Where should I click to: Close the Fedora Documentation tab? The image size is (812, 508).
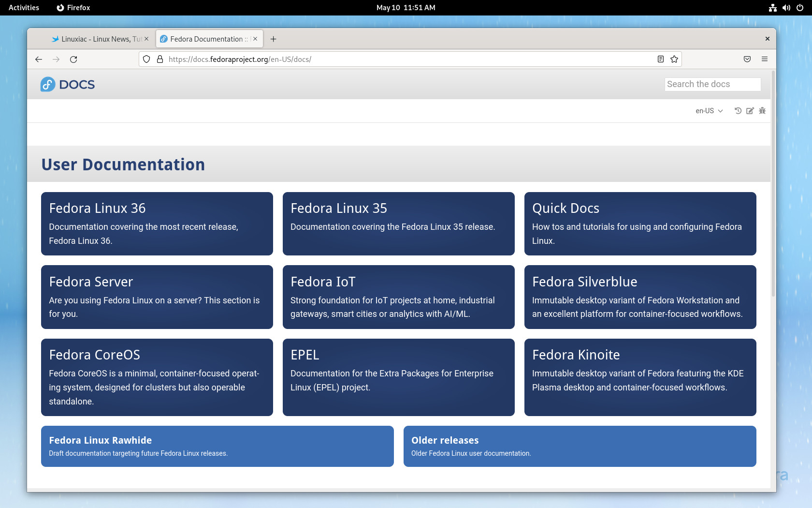255,39
